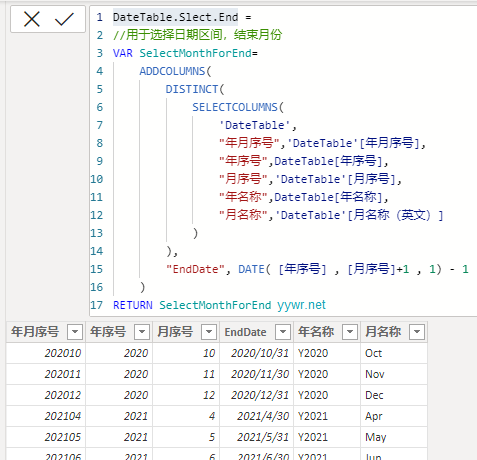The height and width of the screenshot is (460, 477).
Task: Open the EndDate column filter dropdown
Action: tap(283, 332)
